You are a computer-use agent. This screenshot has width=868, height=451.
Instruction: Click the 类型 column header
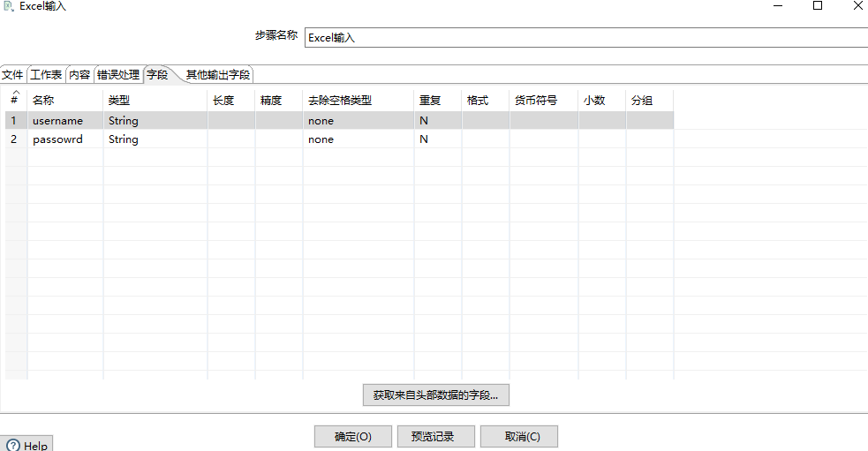155,100
